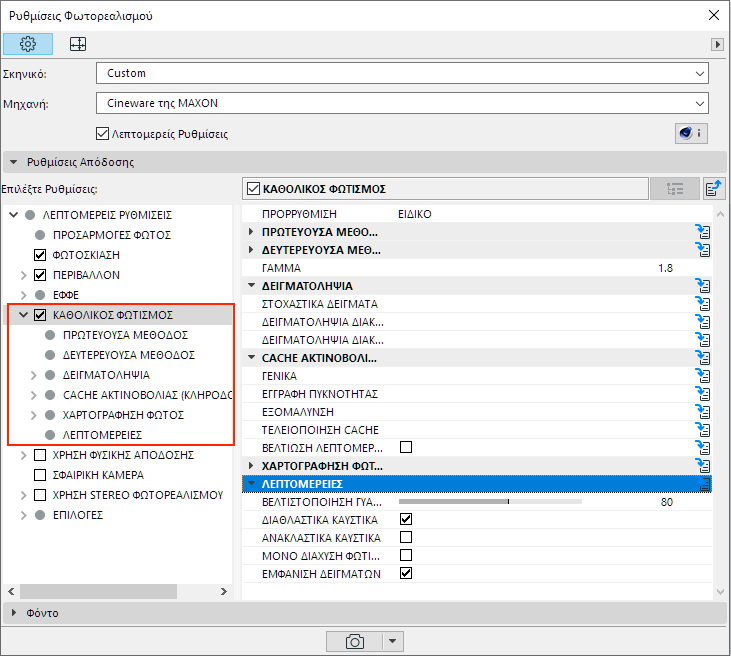731x656 pixels.
Task: Disable ΕΜΦΑΝΙΣΗ ΔΕΙΓΜΑΤΩΝ checkbox
Action: [x=406, y=573]
